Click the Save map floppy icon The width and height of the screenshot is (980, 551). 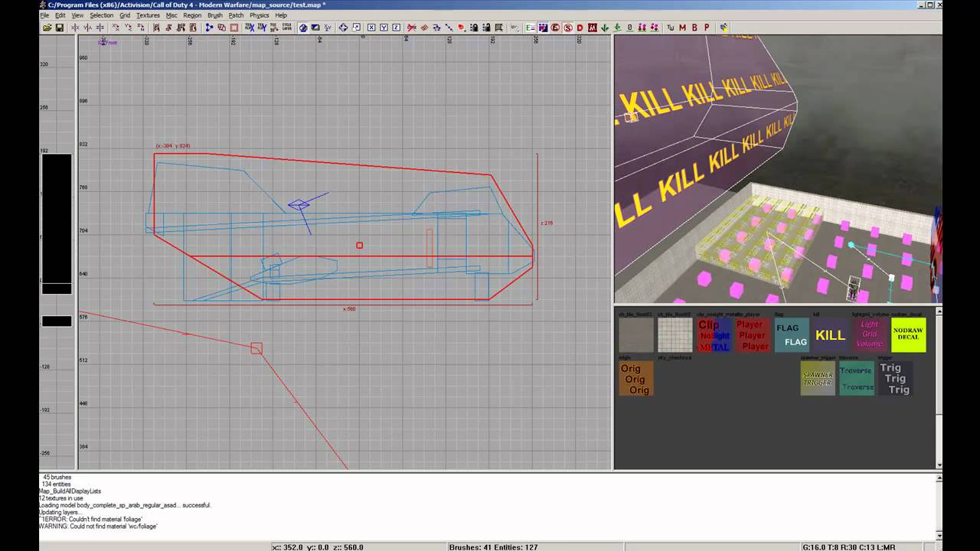click(x=60, y=28)
